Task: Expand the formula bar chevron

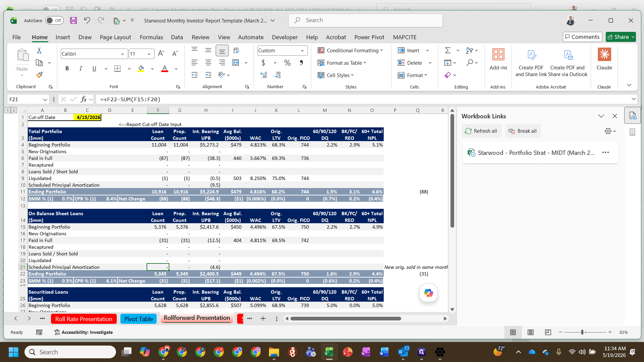Action: [633, 99]
